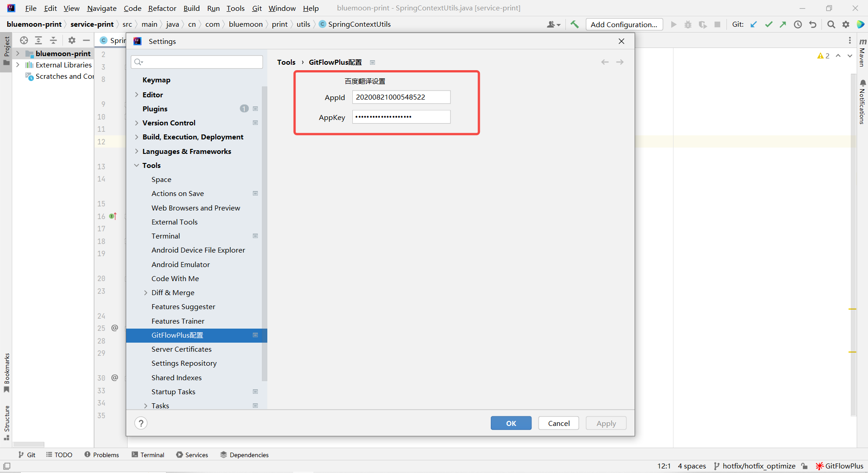Open the help question-mark icon in Settings dialog

[x=141, y=423]
